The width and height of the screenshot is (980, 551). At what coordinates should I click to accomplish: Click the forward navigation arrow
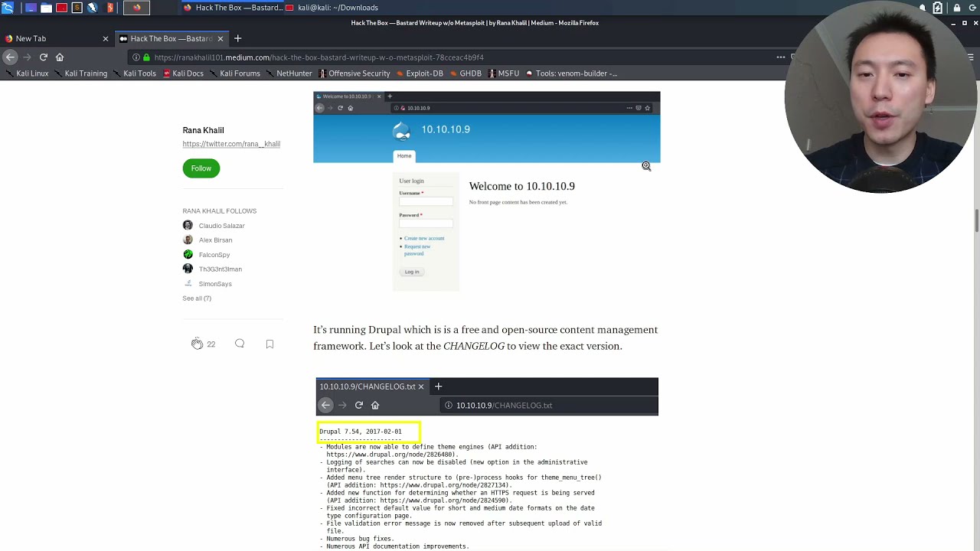27,57
